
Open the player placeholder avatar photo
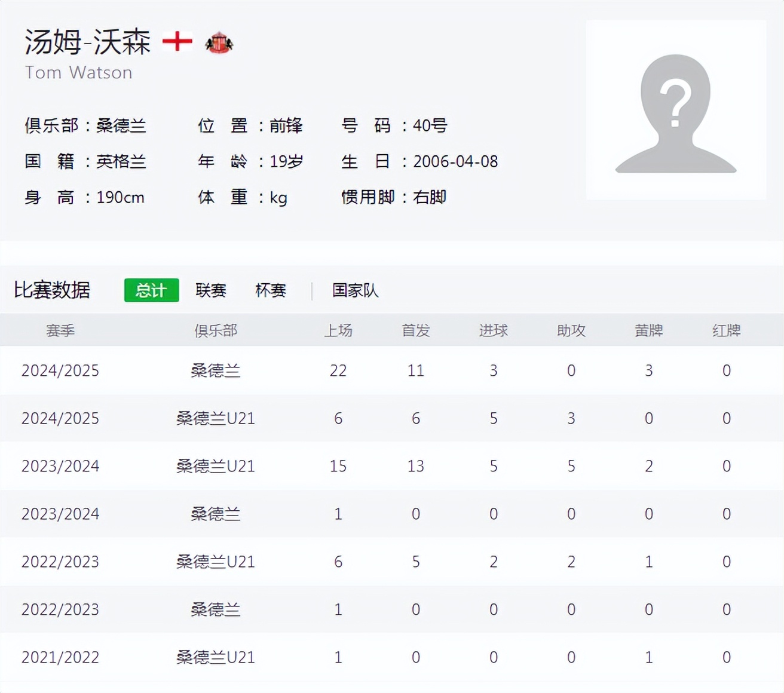(x=676, y=110)
